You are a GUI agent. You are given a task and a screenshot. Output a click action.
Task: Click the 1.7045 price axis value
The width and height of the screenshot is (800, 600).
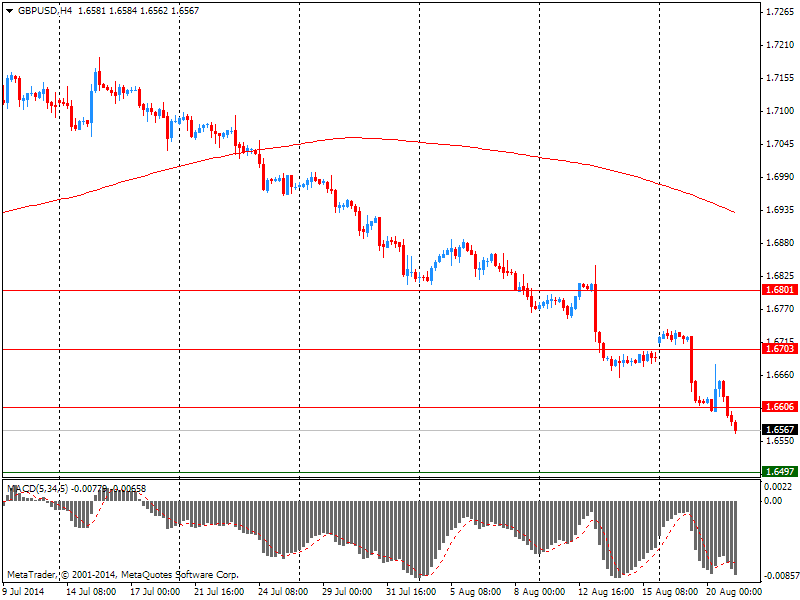(x=780, y=144)
